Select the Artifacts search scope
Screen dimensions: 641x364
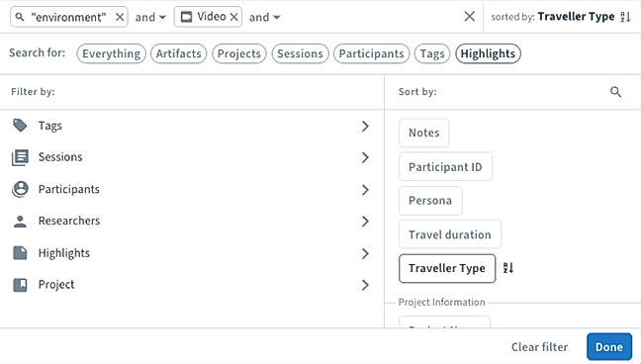pos(179,53)
